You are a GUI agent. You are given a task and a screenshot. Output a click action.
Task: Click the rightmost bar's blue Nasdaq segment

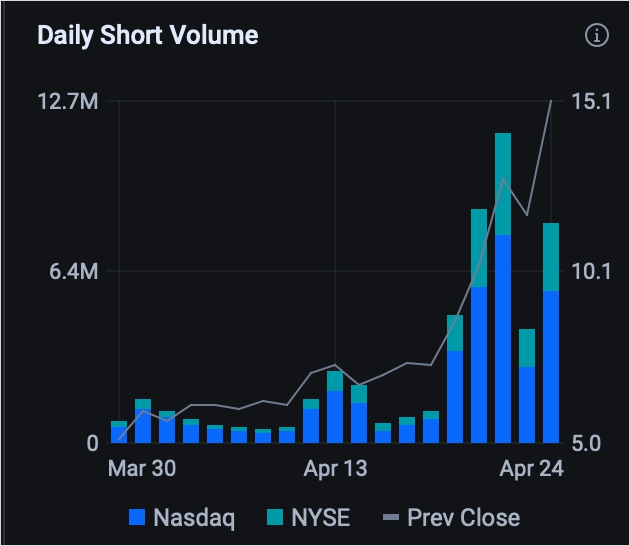[551, 366]
